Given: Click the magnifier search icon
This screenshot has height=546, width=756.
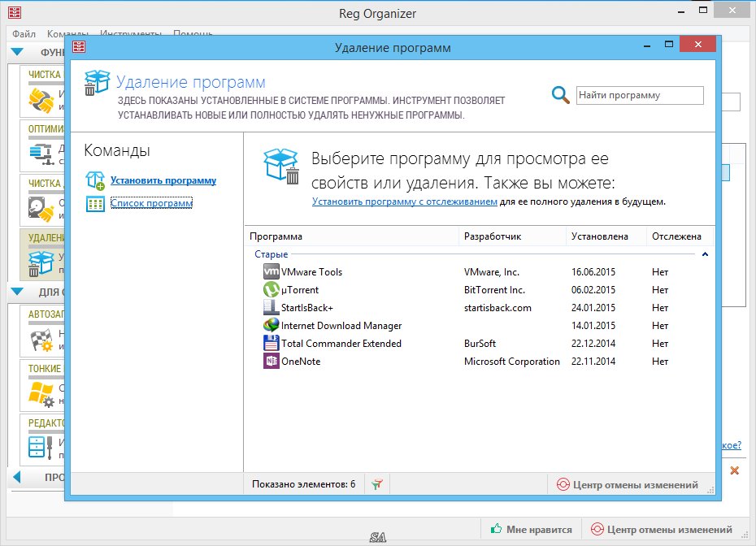Looking at the screenshot, I should point(560,95).
